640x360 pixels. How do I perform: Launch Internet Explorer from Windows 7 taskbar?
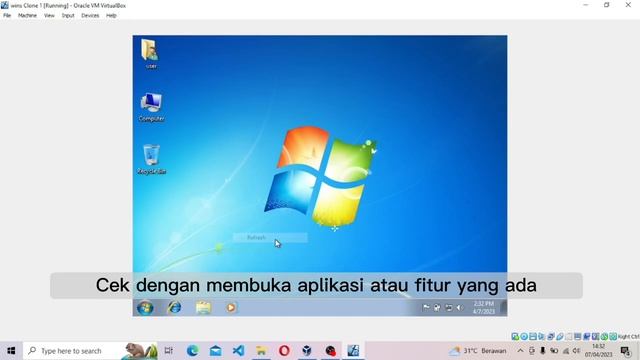tap(175, 307)
